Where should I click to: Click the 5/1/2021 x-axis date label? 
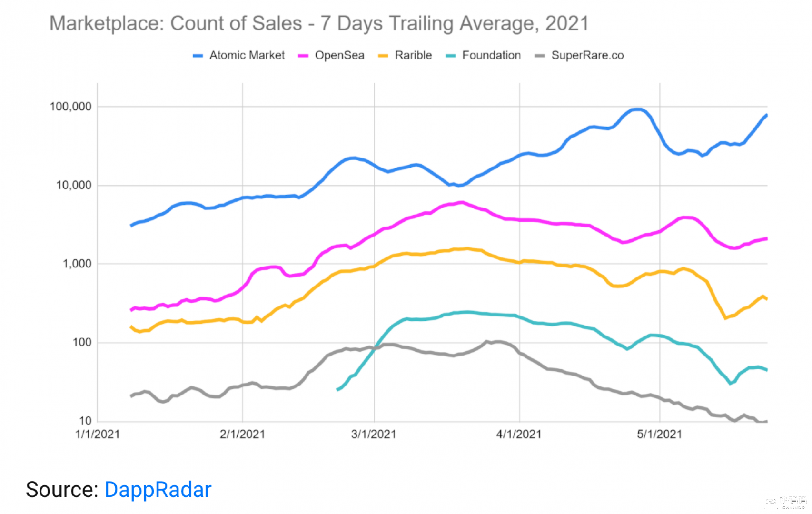[659, 434]
